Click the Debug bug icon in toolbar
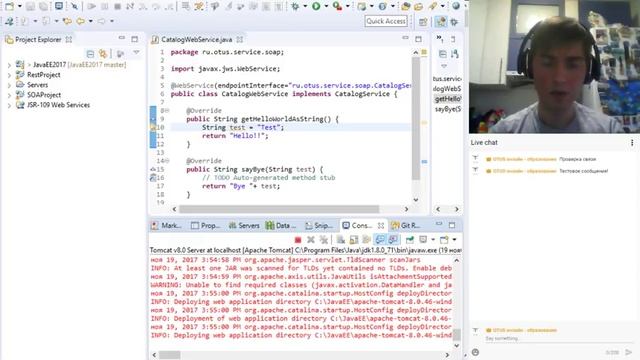 tap(295, 6)
